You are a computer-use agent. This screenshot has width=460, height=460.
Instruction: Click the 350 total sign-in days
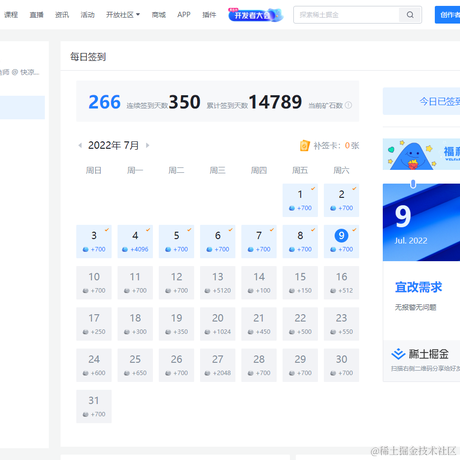pos(184,102)
